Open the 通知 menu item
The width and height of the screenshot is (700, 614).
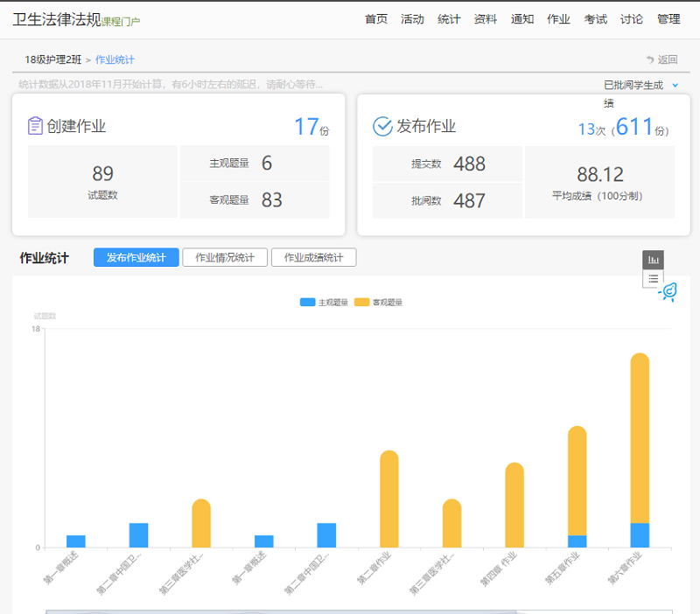click(x=522, y=18)
